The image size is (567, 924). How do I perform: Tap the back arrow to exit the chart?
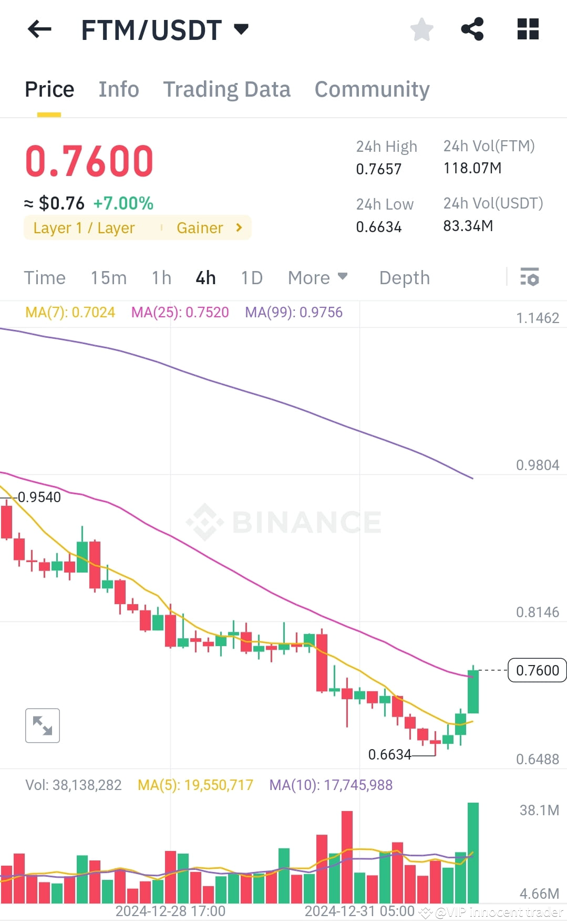[38, 29]
